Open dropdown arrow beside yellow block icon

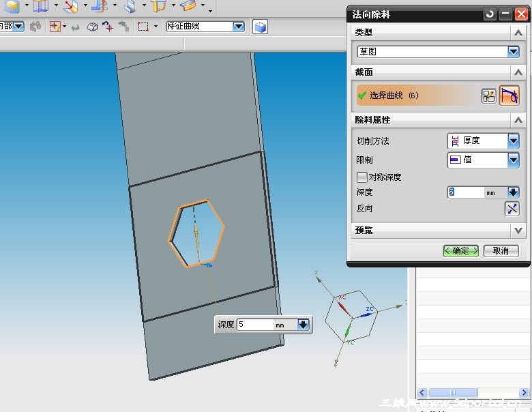(27, 5)
